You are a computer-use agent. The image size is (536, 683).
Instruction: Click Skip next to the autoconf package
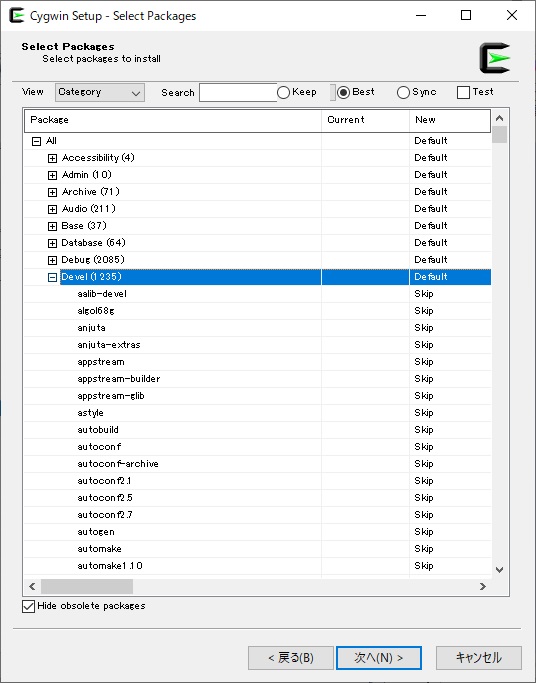[x=424, y=447]
